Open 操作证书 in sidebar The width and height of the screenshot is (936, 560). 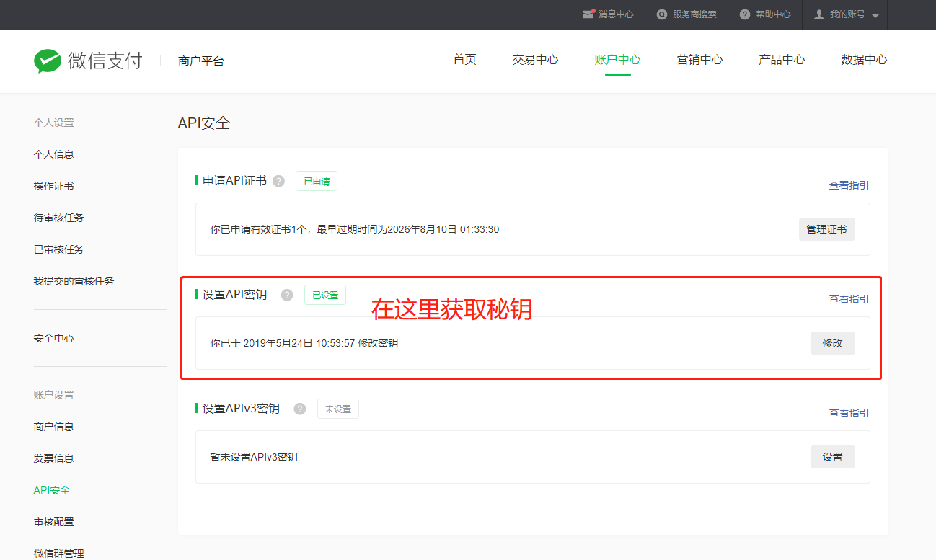pos(53,186)
